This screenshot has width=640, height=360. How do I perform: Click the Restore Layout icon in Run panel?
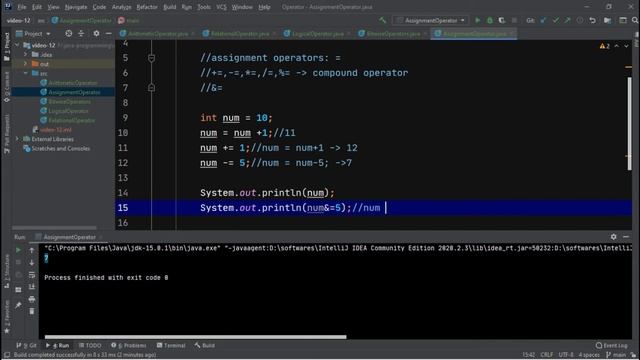click(x=18, y=290)
